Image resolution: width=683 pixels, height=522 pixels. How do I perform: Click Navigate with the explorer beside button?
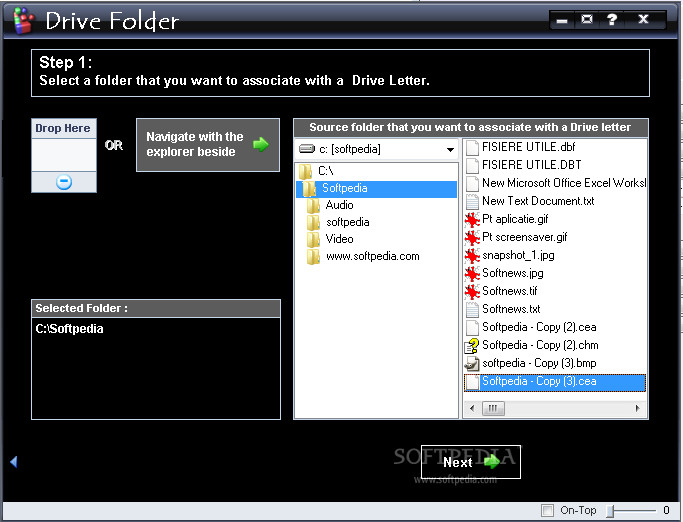(208, 145)
